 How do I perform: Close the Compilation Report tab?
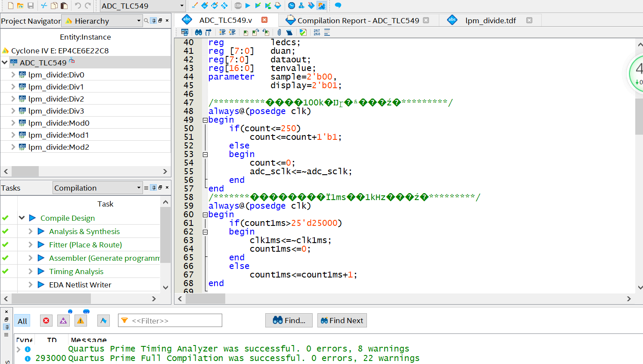coord(426,20)
